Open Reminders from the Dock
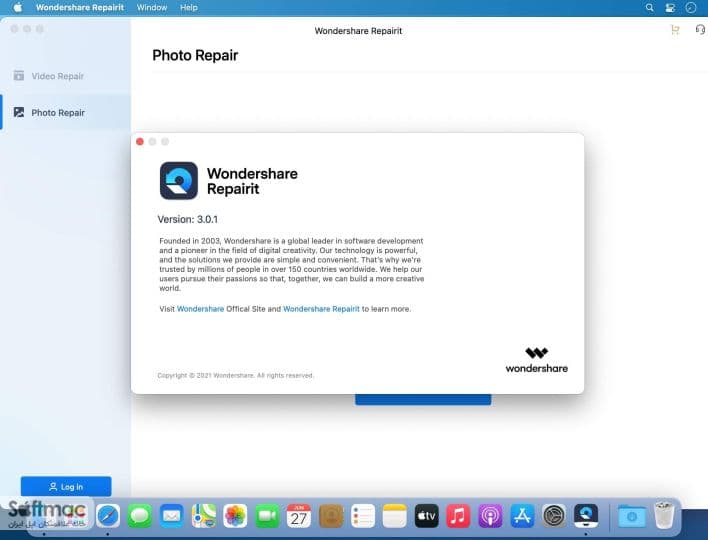 click(363, 516)
